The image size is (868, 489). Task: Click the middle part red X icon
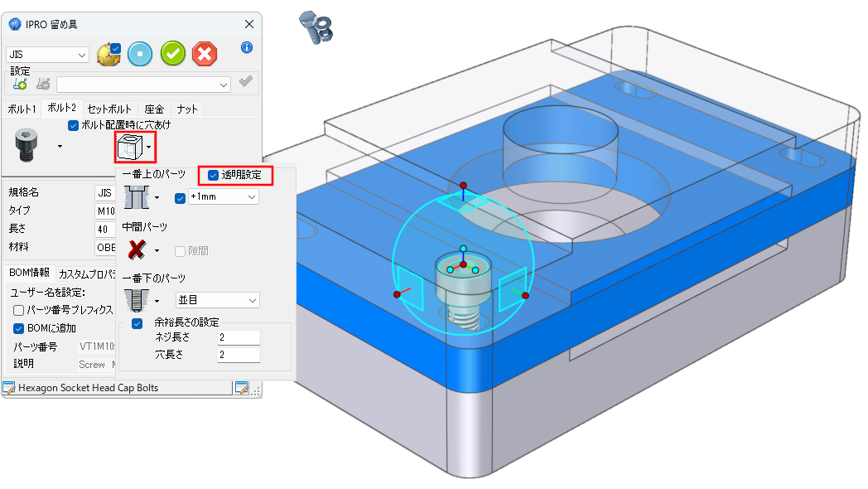(136, 249)
